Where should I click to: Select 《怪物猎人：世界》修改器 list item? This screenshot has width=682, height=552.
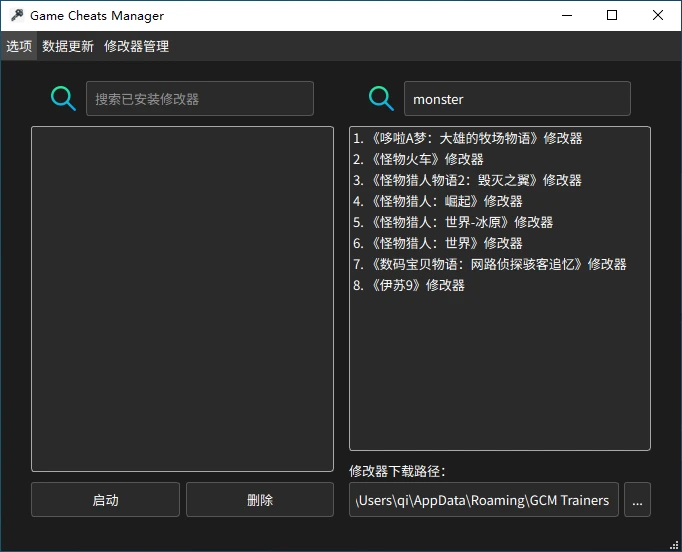pyautogui.click(x=437, y=243)
